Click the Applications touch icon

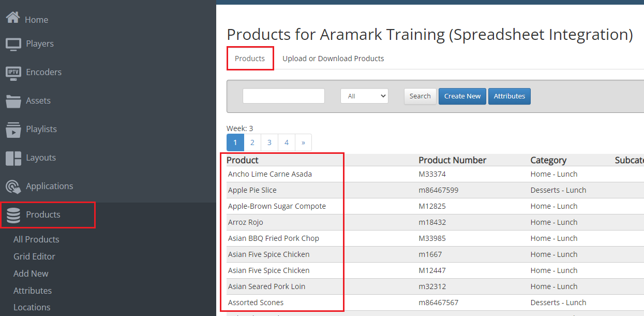click(x=13, y=186)
